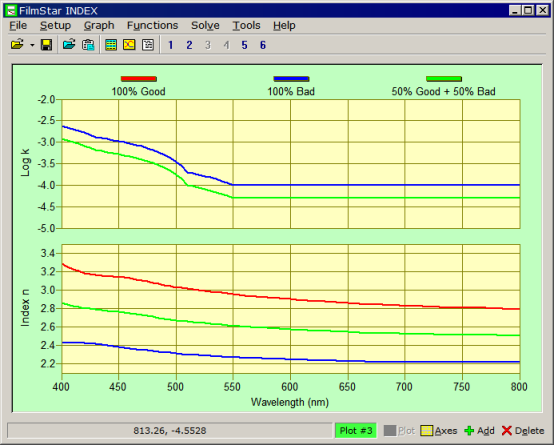Click the checklist options toolbar icon
Image resolution: width=554 pixels, height=445 pixels.
click(x=148, y=45)
